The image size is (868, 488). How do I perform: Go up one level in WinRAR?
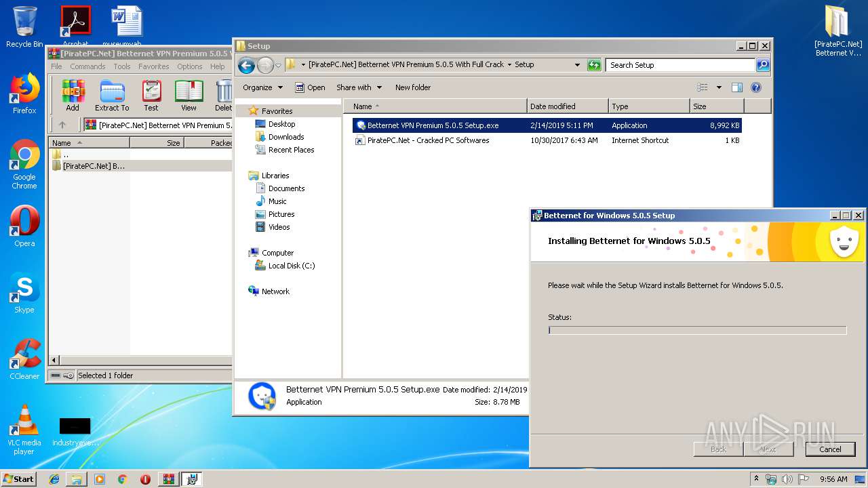point(62,125)
